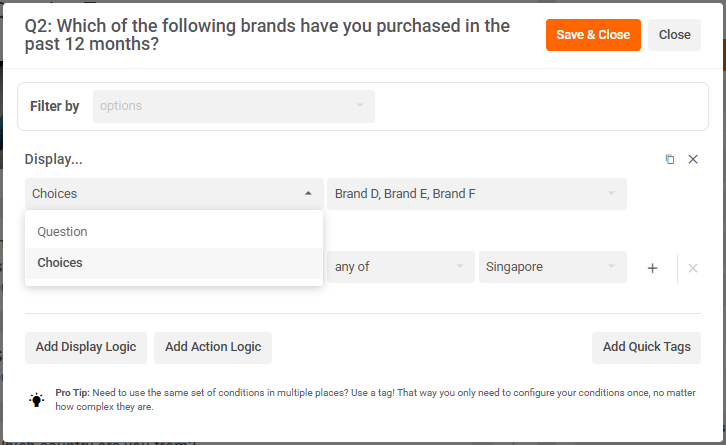Delete the display logic block using the X icon
726x445 pixels.
pos(693,159)
